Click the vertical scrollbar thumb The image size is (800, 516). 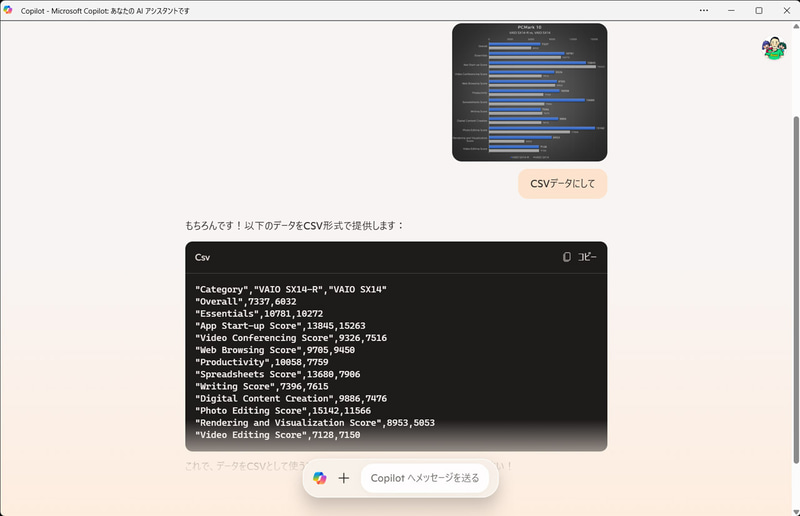click(x=796, y=289)
